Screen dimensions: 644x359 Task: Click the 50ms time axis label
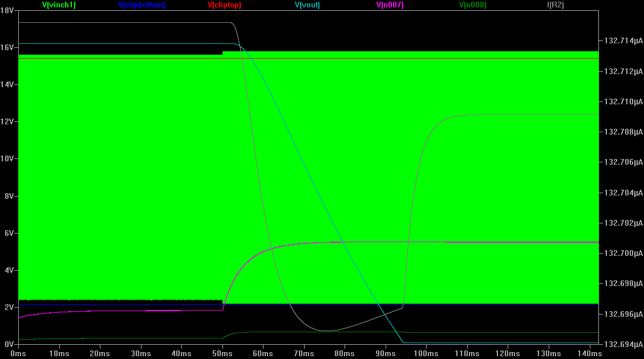coord(222,353)
